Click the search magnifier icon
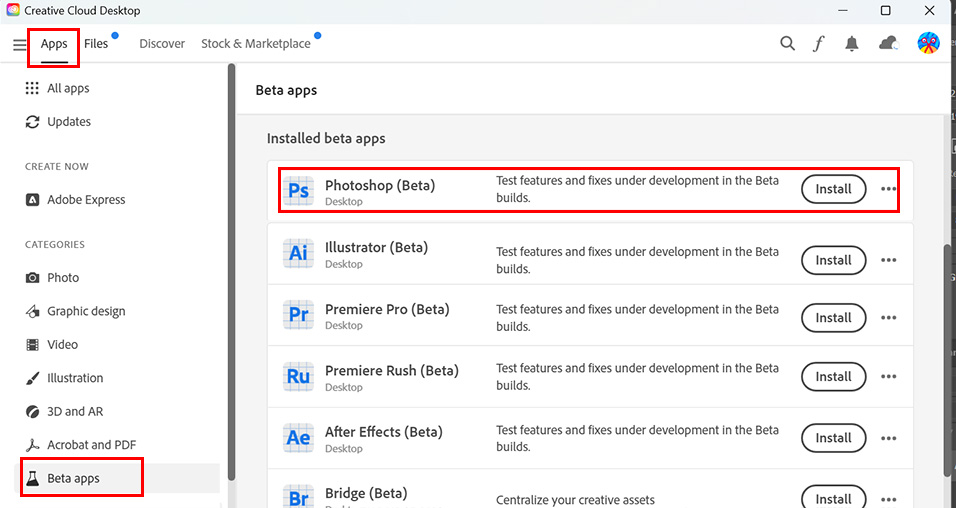The width and height of the screenshot is (956, 508). pyautogui.click(x=788, y=44)
